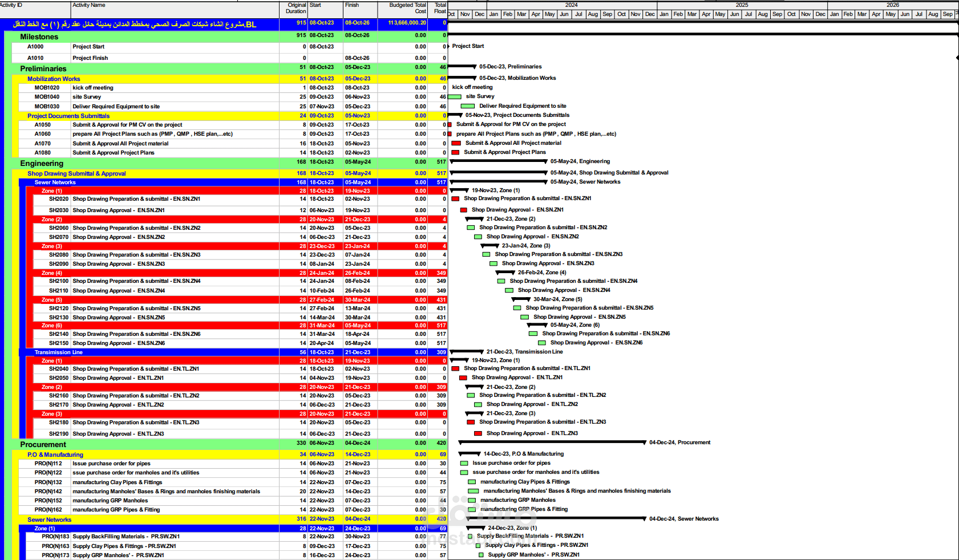Select the Milestones group band
Screen dimensions: 959x560
225,36
